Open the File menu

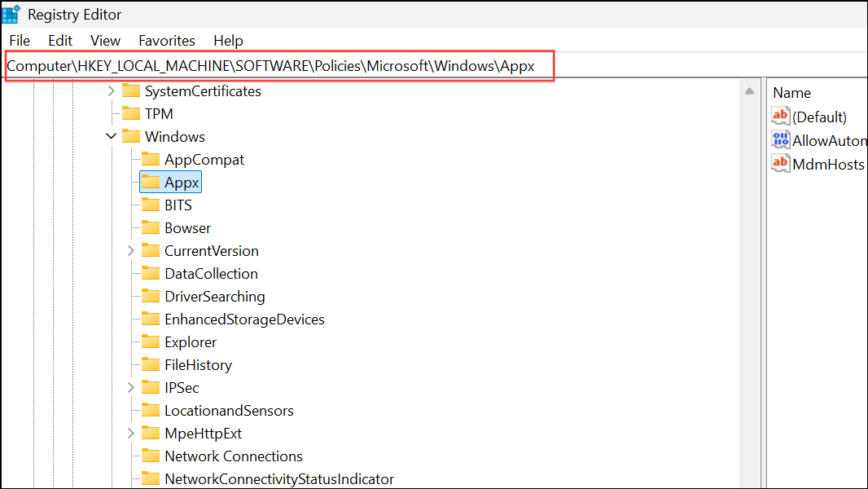[x=20, y=40]
